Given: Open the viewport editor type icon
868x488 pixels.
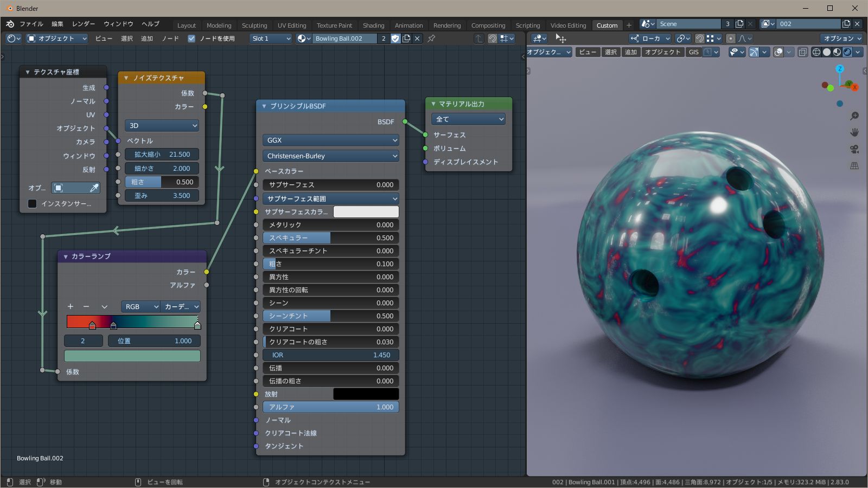Looking at the screenshot, I should [x=540, y=38].
